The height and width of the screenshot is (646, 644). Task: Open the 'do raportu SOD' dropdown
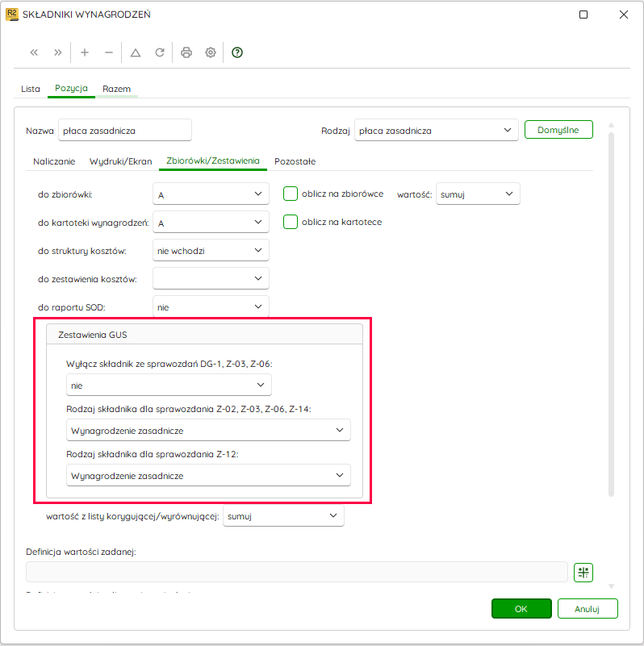pos(211,307)
